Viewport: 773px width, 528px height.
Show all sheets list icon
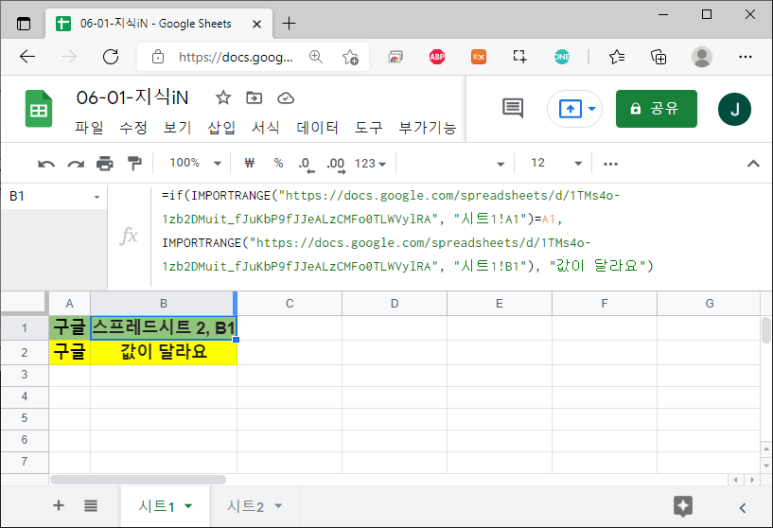click(x=91, y=505)
